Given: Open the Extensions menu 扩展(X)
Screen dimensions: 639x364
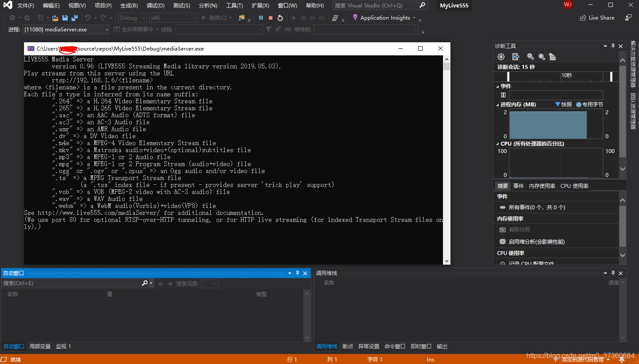Looking at the screenshot, I should [x=260, y=5].
